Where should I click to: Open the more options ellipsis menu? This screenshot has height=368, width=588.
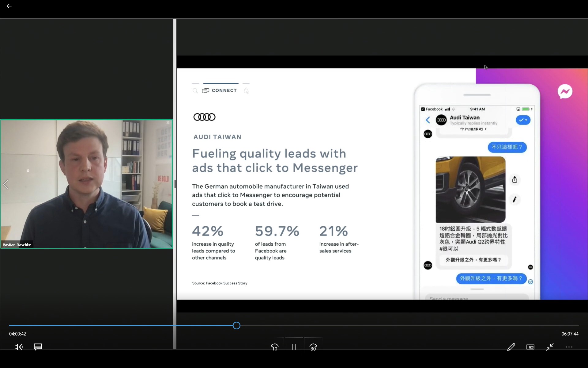tap(569, 347)
